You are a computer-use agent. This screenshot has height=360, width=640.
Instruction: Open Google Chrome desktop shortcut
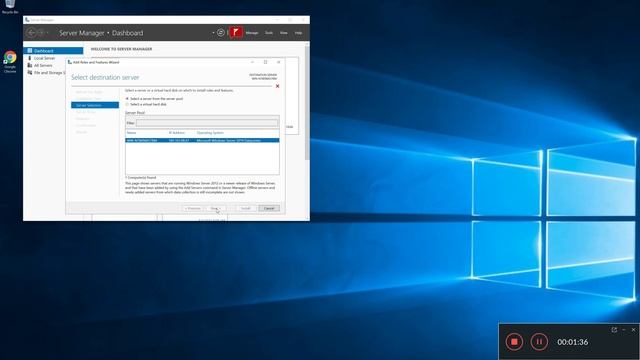coord(10,62)
